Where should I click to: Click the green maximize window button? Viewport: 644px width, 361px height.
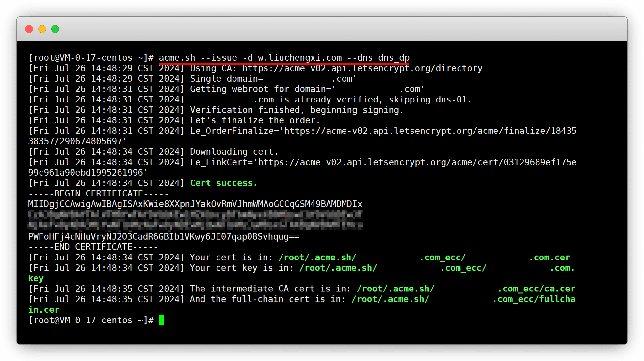(x=55, y=29)
